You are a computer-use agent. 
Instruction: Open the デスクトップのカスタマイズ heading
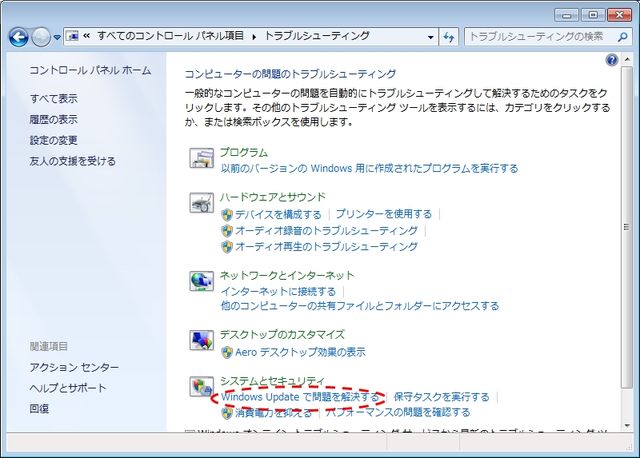[x=282, y=335]
